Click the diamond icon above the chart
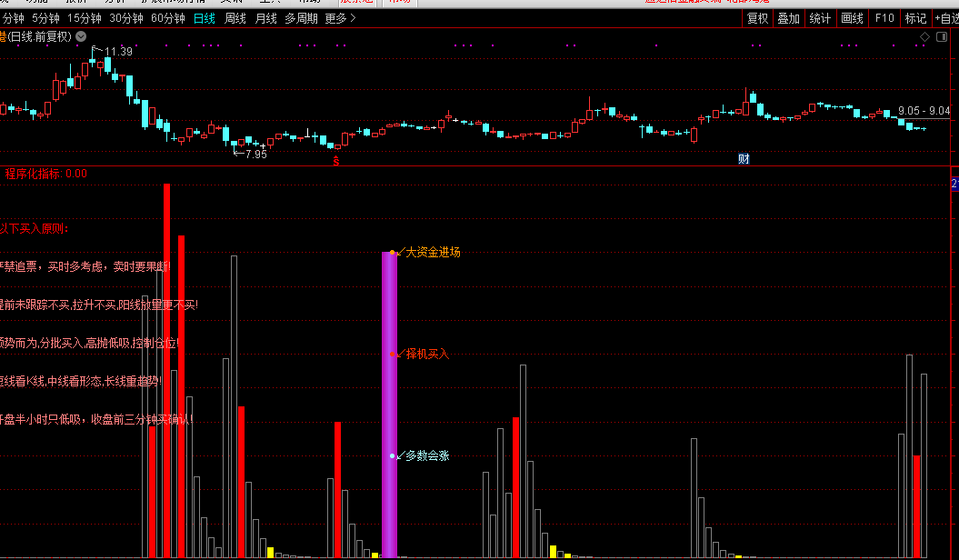Image resolution: width=959 pixels, height=560 pixels. [925, 37]
